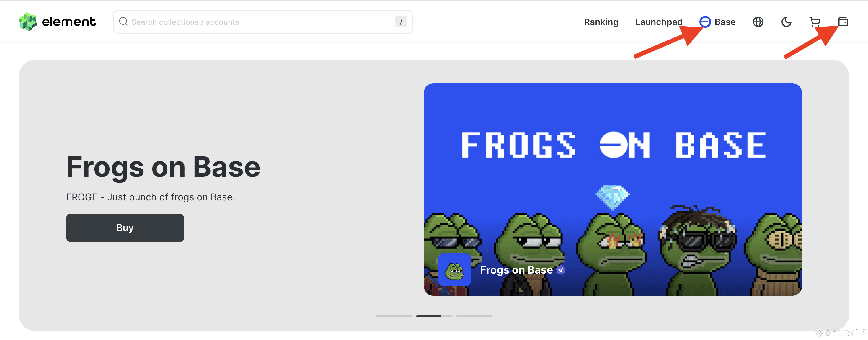
Task: Click the search magnifier icon
Action: tap(123, 22)
